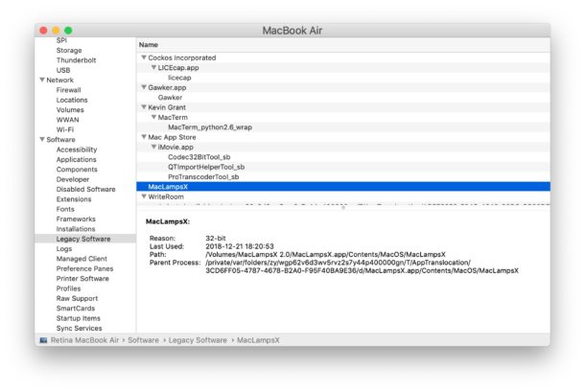Select the highlighted MacLampsX row
The width and height of the screenshot is (585, 392).
(343, 187)
